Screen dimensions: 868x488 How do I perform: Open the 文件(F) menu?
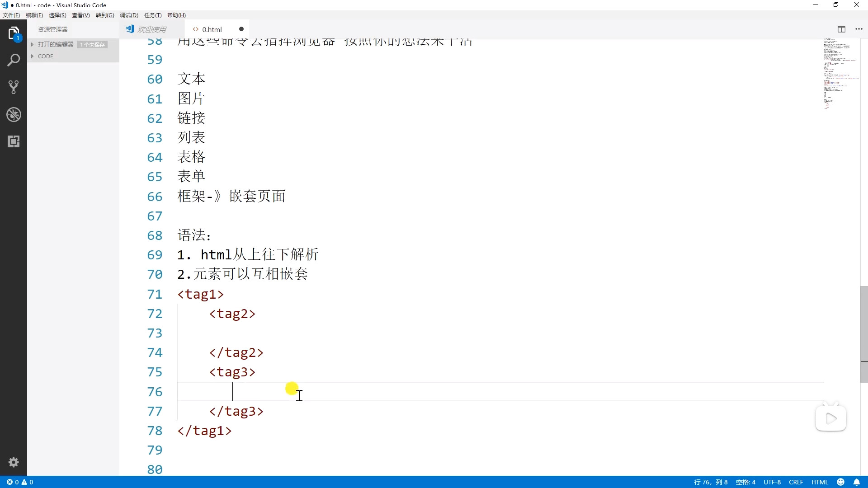11,15
